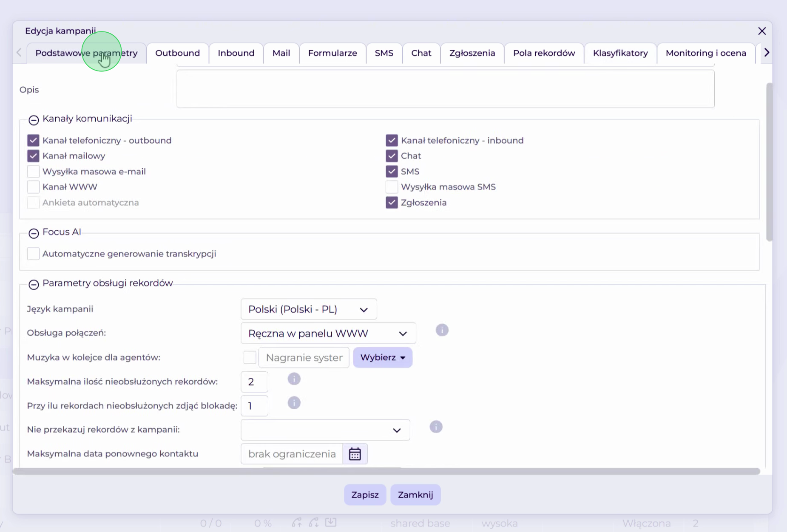Uncheck the Zgłoszenia channel checkbox

pos(392,202)
